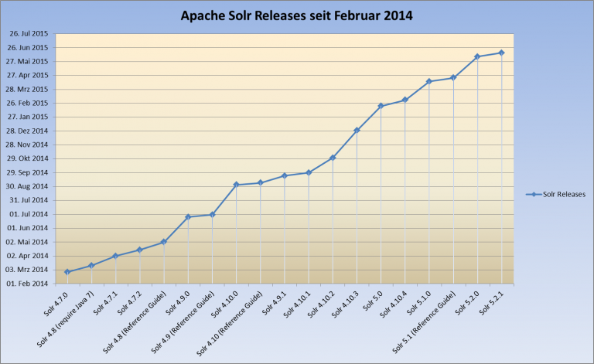The image size is (594, 364).
Task: Click the y-axis label '28. Dez 2014'
Action: click(x=29, y=131)
